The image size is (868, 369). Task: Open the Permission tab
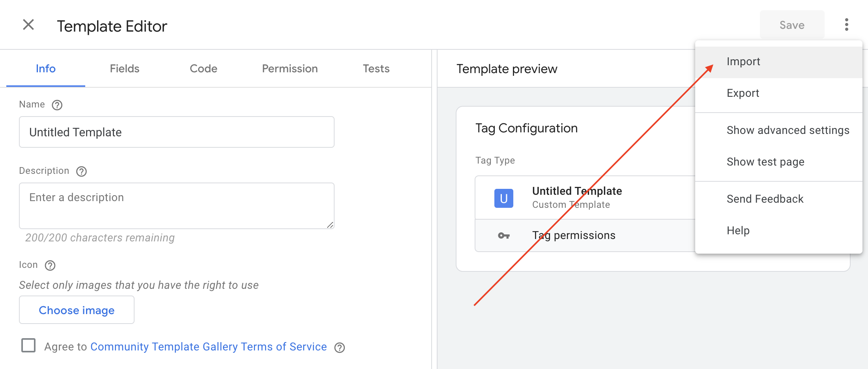pos(290,69)
